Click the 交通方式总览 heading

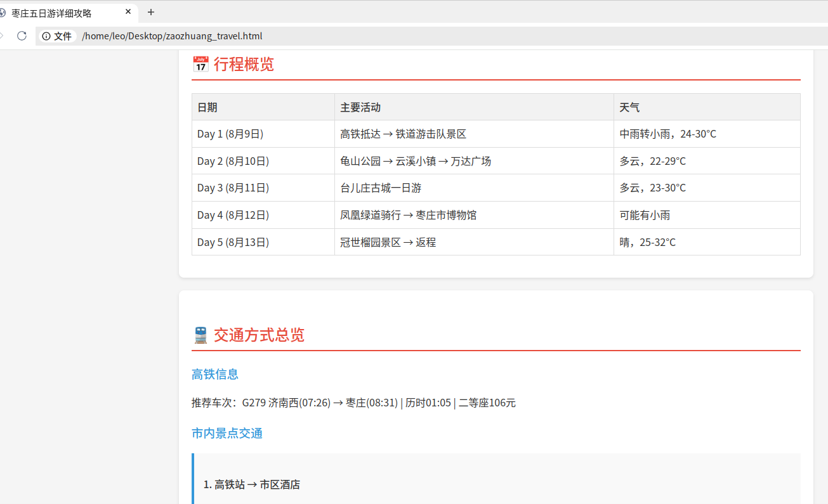click(259, 335)
